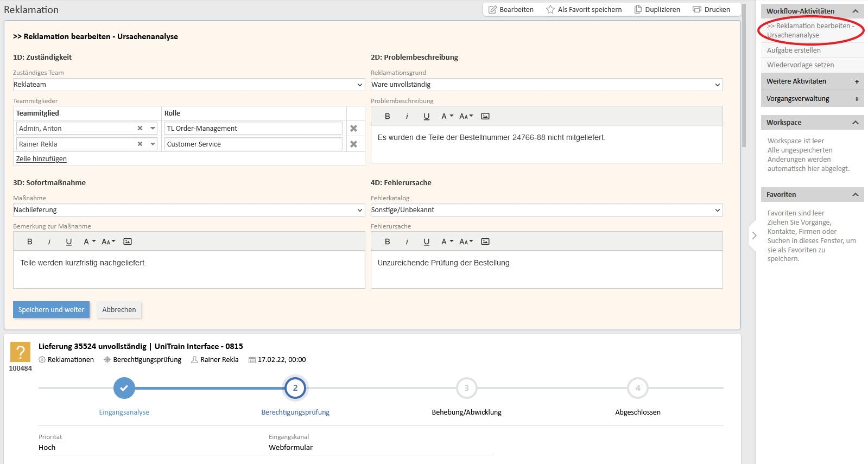This screenshot has width=868, height=464.
Task: Open the Zuständiges Team dropdown
Action: click(359, 85)
